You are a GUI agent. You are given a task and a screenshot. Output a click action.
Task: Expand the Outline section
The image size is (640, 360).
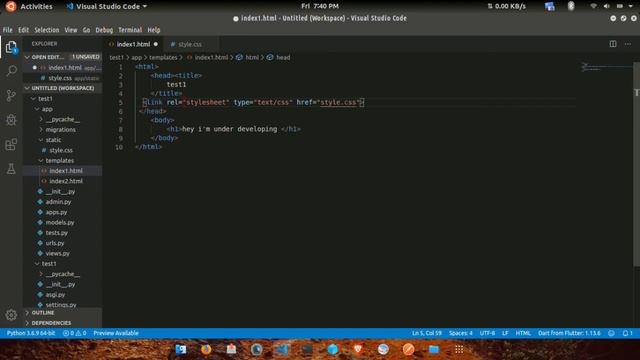coord(62,313)
